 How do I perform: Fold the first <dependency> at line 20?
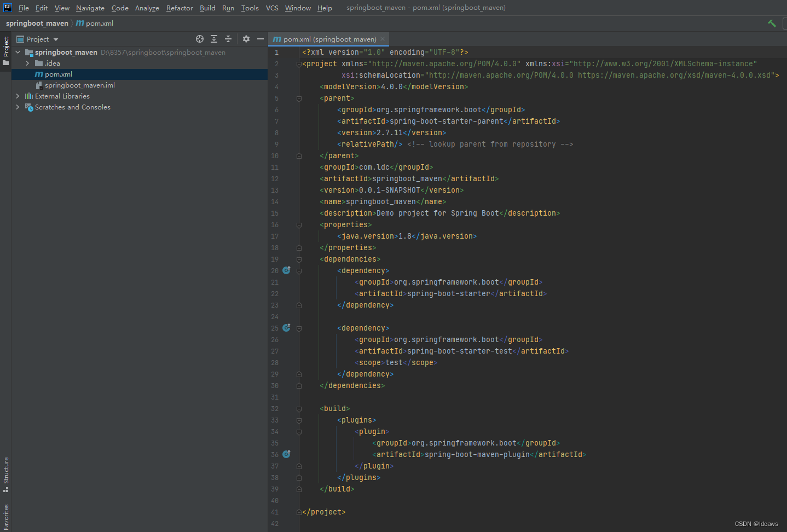click(299, 271)
